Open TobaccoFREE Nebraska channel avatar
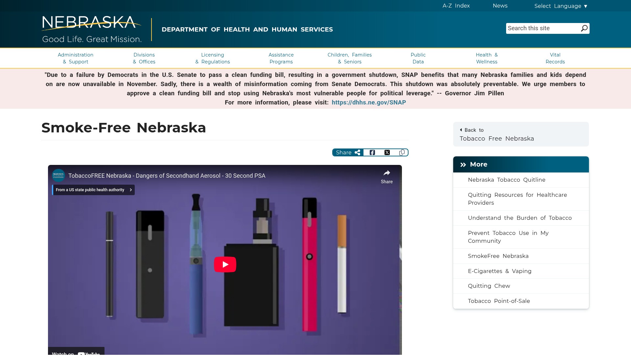The height and width of the screenshot is (364, 631). [58, 175]
